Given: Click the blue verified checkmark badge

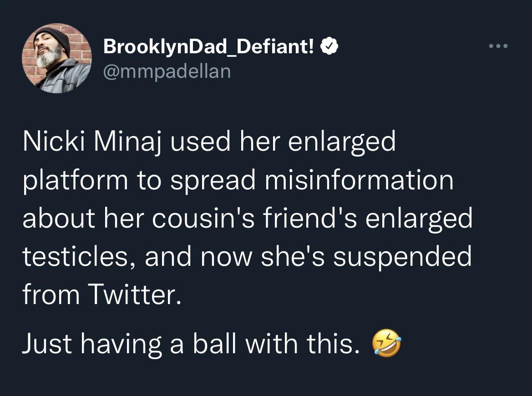Looking at the screenshot, I should [x=329, y=46].
